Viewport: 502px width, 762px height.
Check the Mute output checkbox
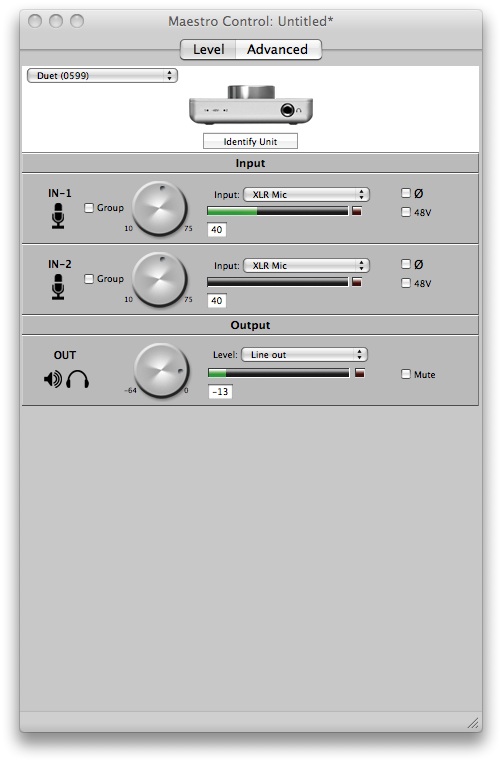[x=406, y=374]
